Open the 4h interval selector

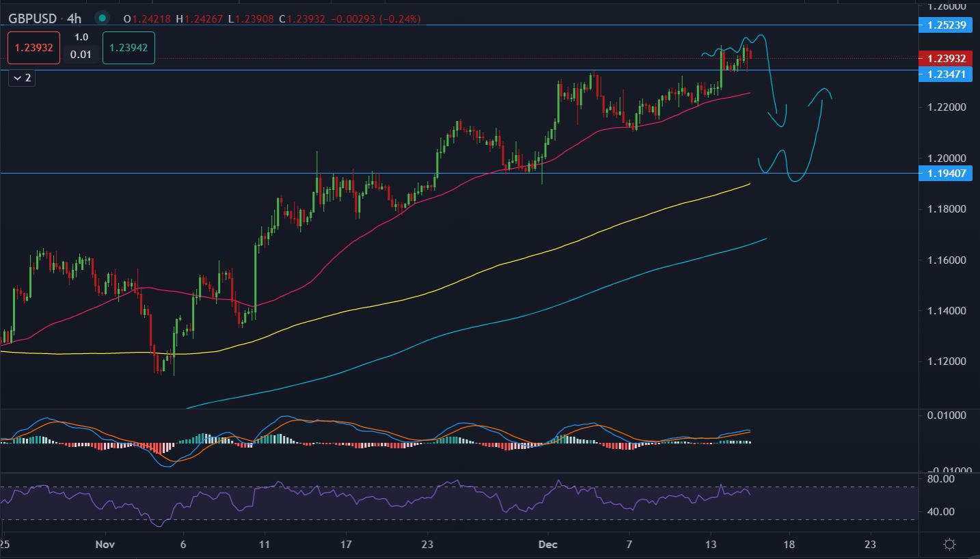74,18
